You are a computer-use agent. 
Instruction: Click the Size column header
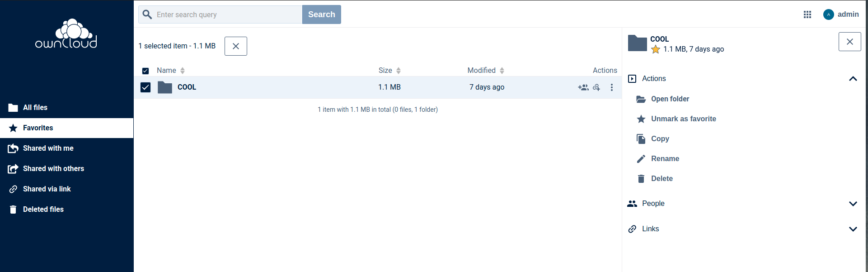[x=385, y=71]
